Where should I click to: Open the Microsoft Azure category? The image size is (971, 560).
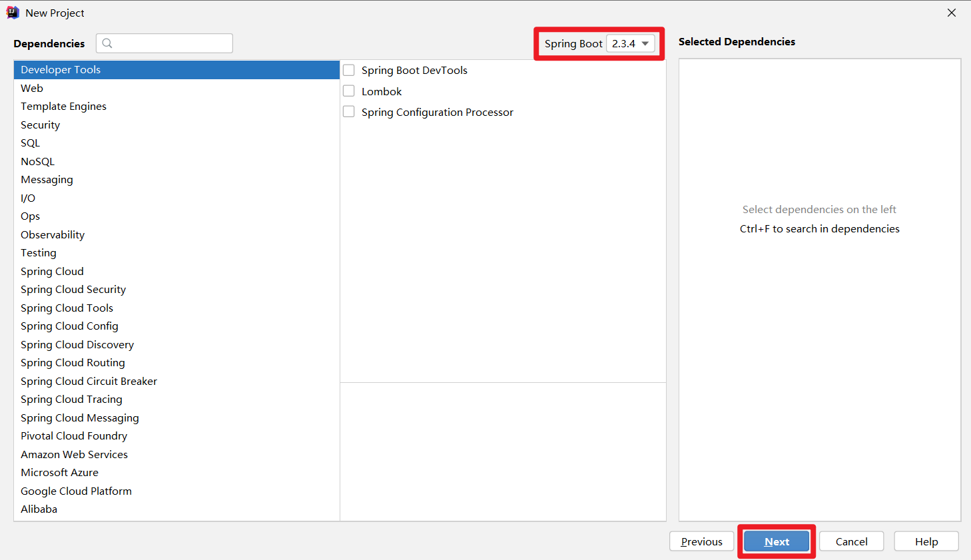[176, 473]
